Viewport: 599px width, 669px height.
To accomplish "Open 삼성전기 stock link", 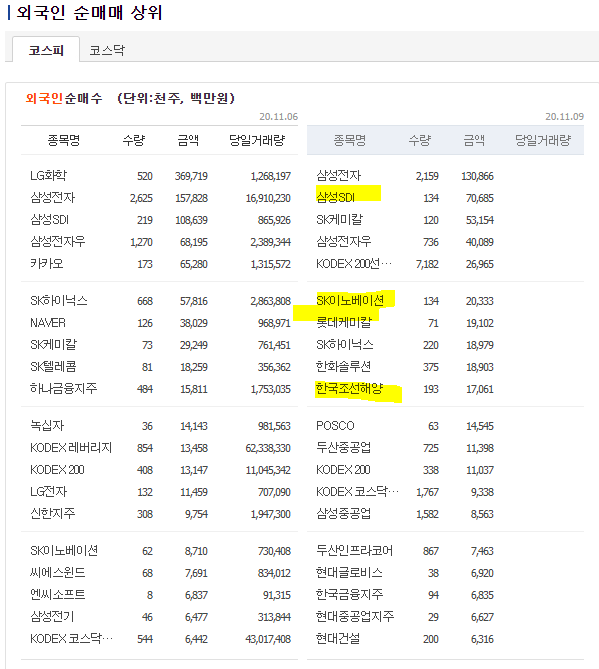I will (x=52, y=617).
